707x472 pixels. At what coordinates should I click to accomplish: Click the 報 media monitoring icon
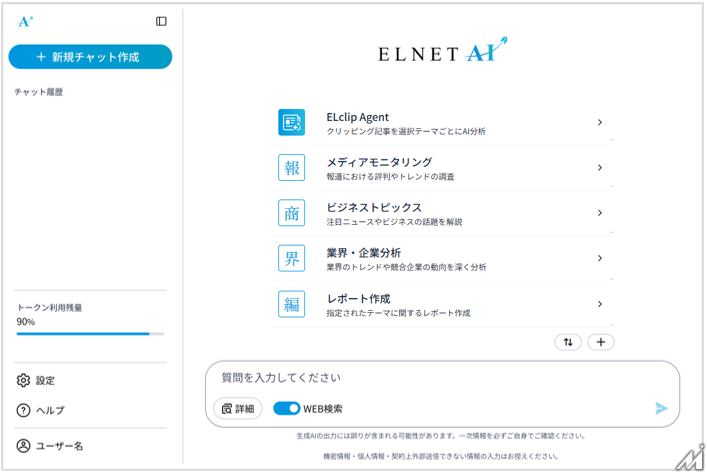point(291,168)
